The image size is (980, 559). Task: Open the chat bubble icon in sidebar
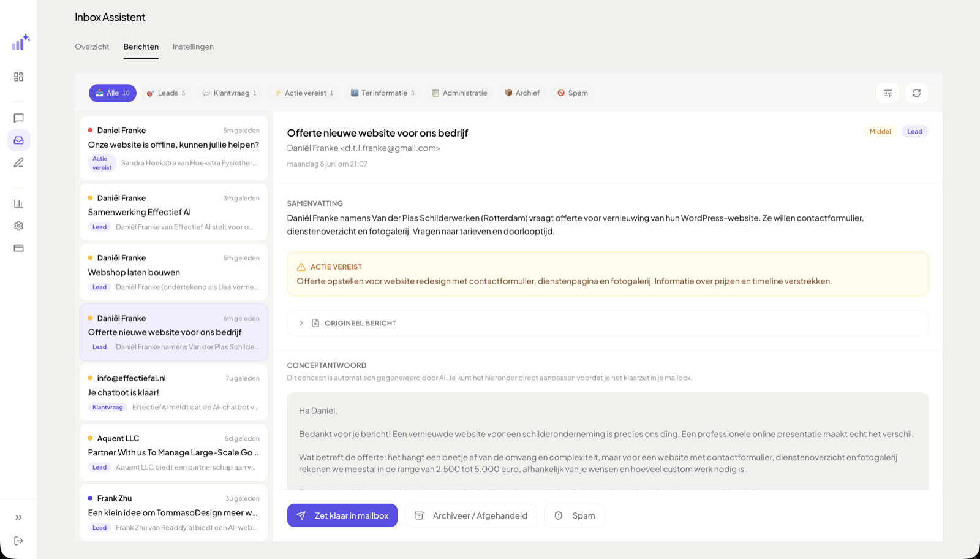(x=19, y=118)
